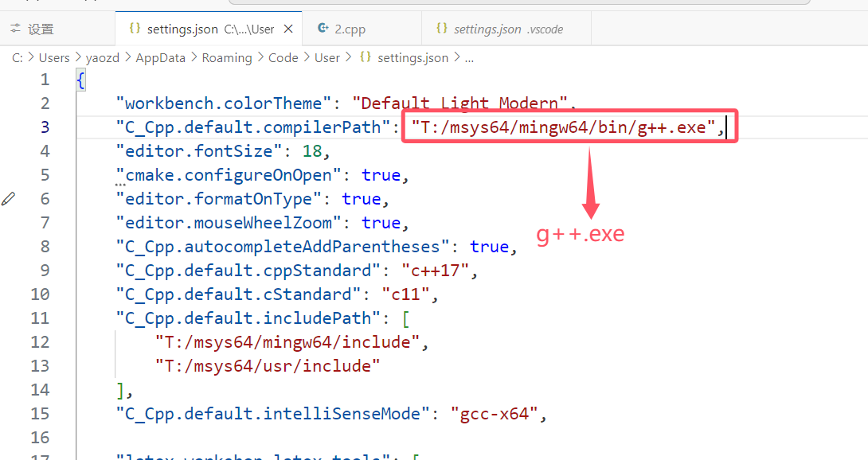Image resolution: width=868 pixels, height=460 pixels.
Task: Click the "T:/msys64/mingw64/bin/g++.exe" value
Action: pos(564,127)
